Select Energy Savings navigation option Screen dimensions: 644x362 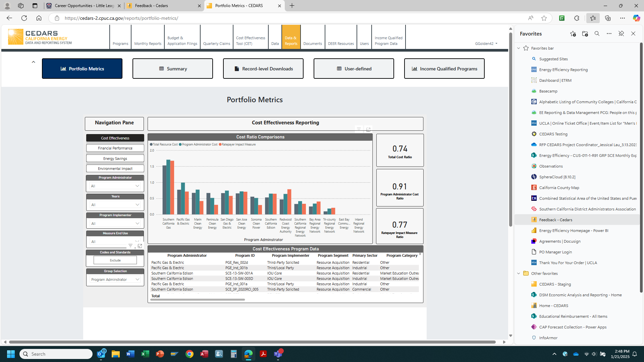[x=115, y=159]
